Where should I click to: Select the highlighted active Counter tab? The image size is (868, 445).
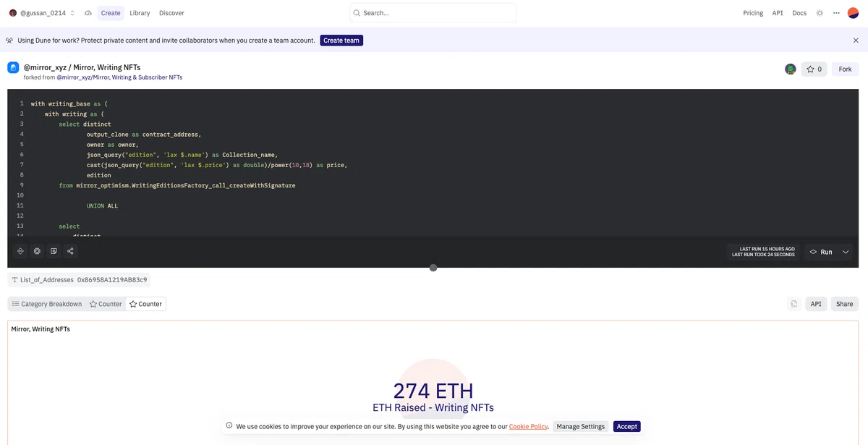(x=145, y=304)
